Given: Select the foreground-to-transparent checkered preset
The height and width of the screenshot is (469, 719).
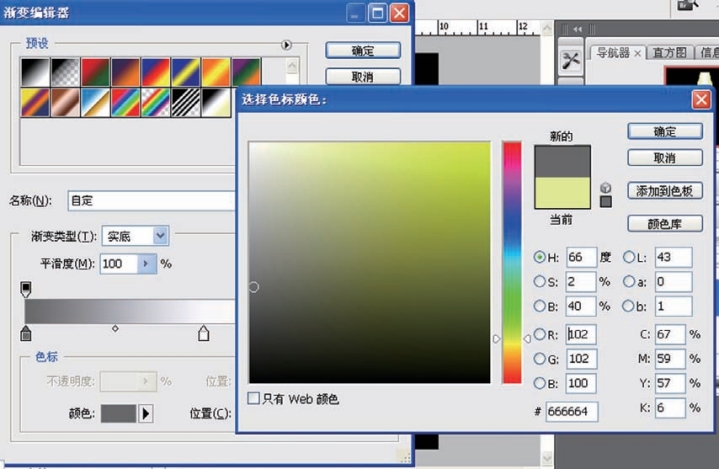Looking at the screenshot, I should 66,72.
